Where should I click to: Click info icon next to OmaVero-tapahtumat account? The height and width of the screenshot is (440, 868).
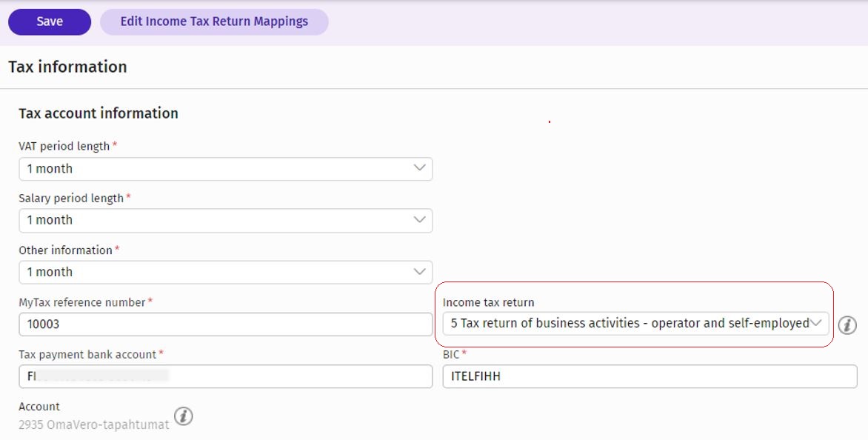pyautogui.click(x=183, y=416)
